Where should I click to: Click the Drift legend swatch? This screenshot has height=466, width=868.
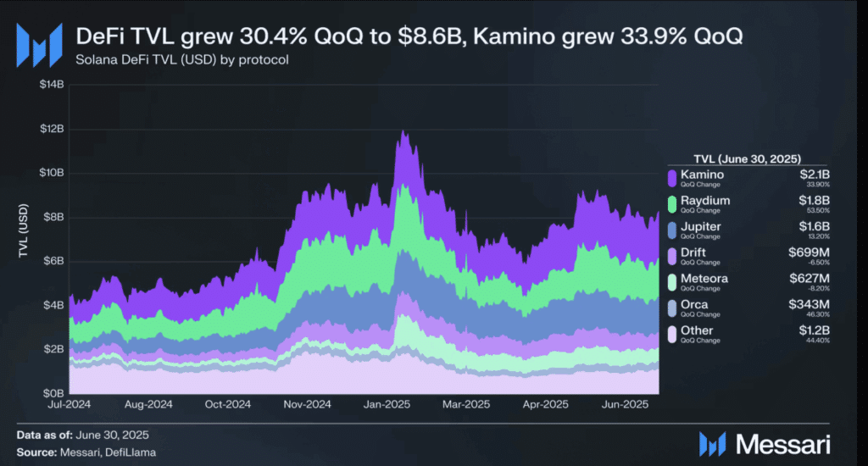pyautogui.click(x=672, y=256)
